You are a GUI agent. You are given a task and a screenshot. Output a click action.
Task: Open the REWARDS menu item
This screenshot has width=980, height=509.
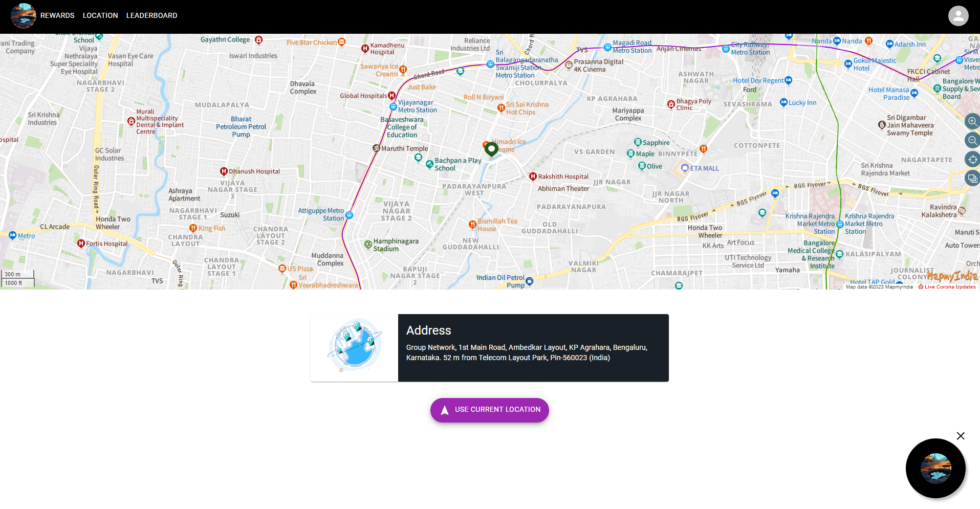pos(57,15)
